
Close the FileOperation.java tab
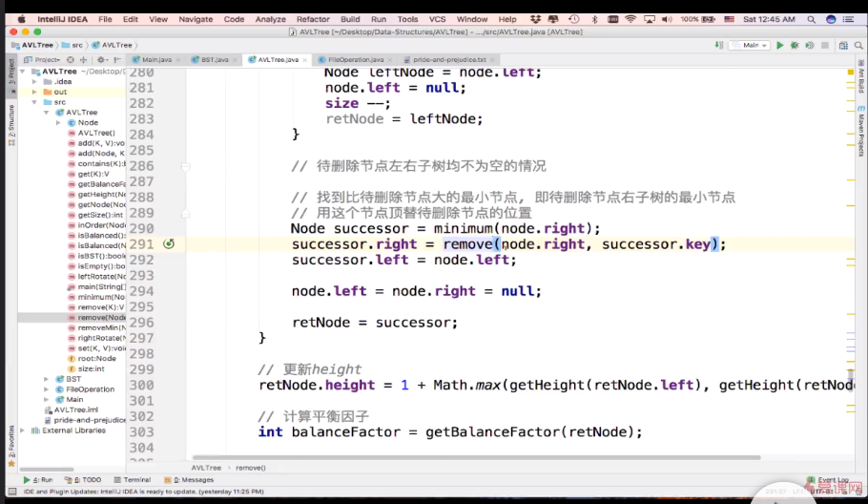[x=390, y=60]
